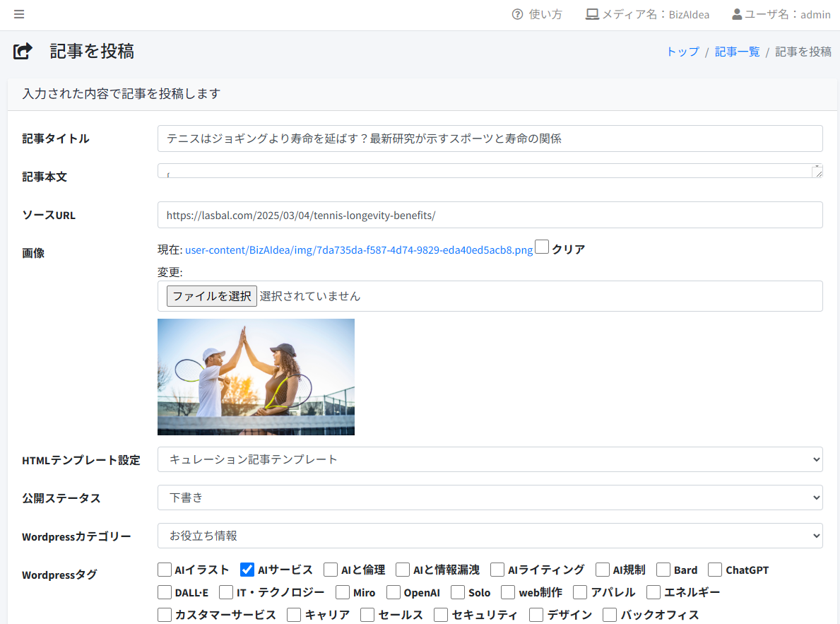Open the Wordpressカテゴリー dropdown
The image size is (840, 624).
pos(490,535)
